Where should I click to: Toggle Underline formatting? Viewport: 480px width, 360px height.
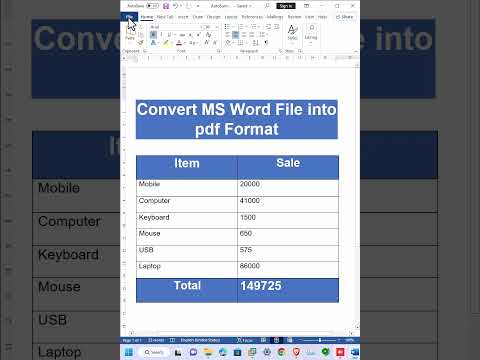[169, 35]
